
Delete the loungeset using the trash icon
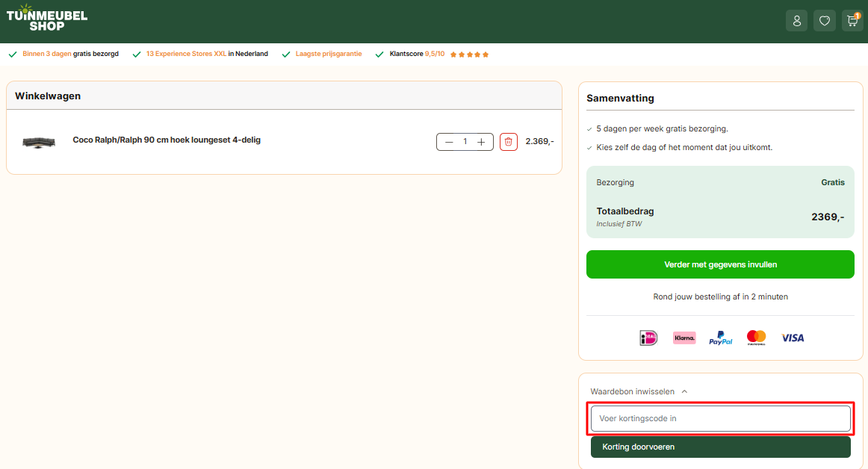pyautogui.click(x=509, y=141)
